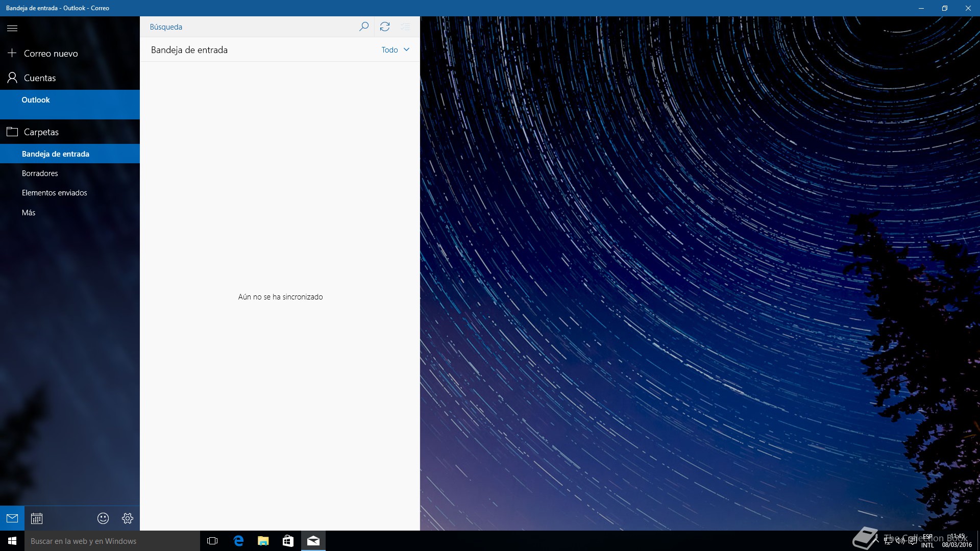Image resolution: width=980 pixels, height=551 pixels.
Task: Open Windows Store from taskbar
Action: click(x=288, y=541)
